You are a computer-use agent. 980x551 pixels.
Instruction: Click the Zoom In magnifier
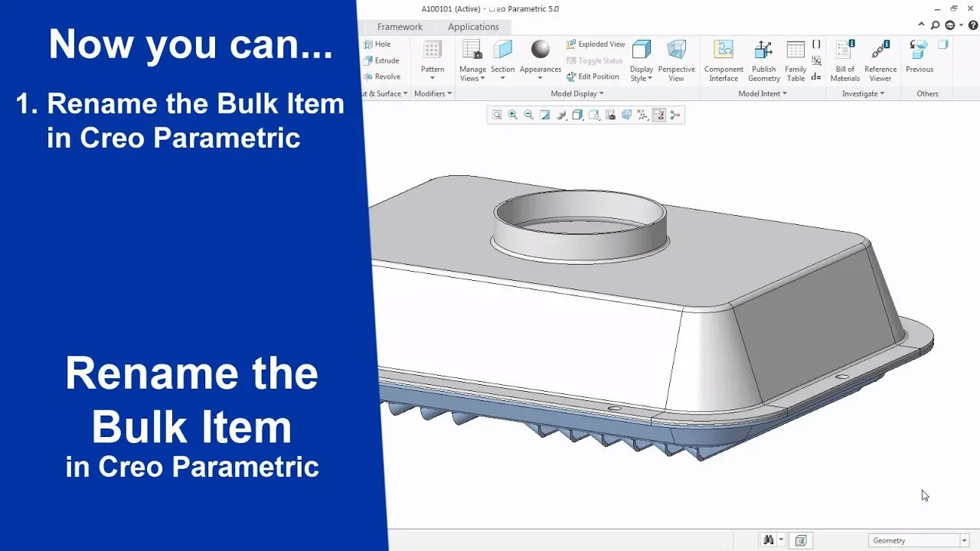513,116
